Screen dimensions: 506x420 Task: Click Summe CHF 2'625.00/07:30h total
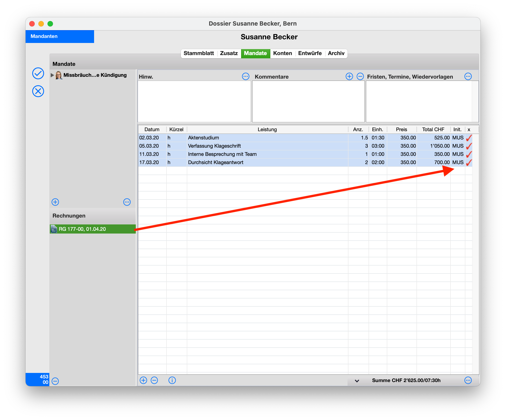(406, 380)
